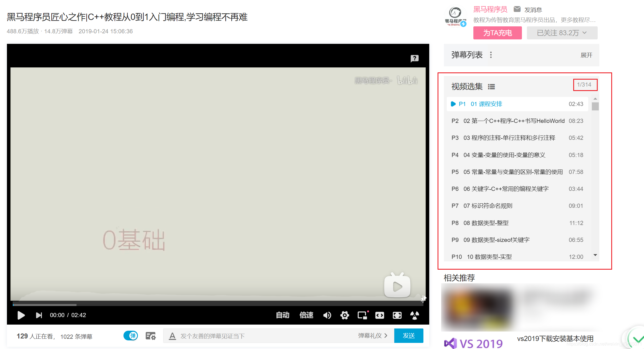The width and height of the screenshot is (644, 349).
Task: Open 弹幕礼仪 chevron link
Action: coord(373,336)
